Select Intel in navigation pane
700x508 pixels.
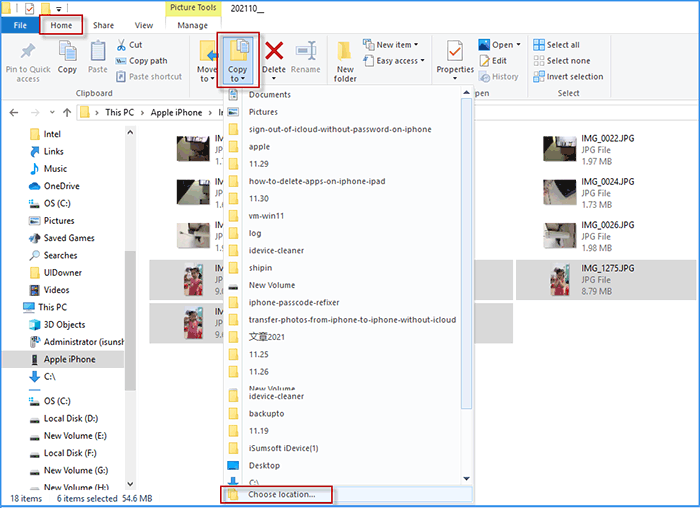click(52, 134)
